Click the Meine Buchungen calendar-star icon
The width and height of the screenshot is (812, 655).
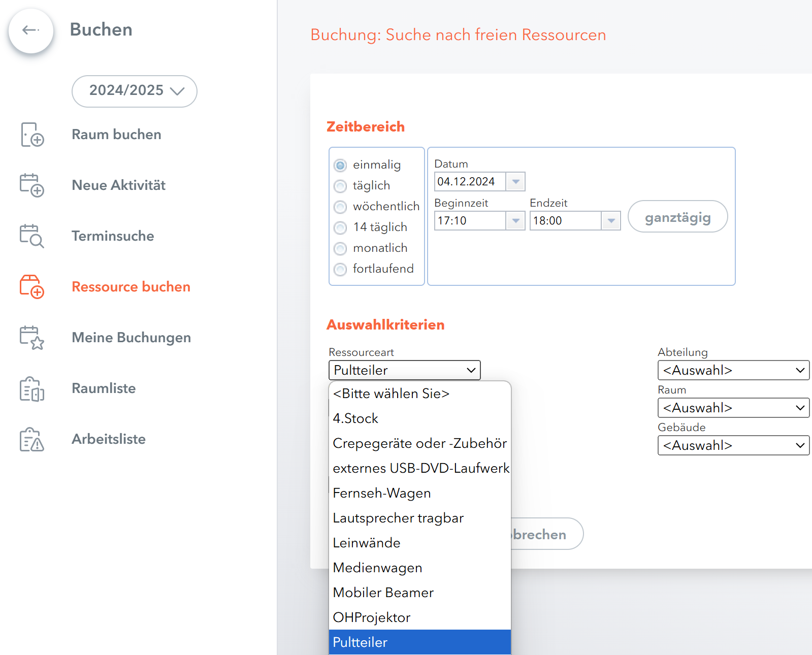(x=32, y=338)
